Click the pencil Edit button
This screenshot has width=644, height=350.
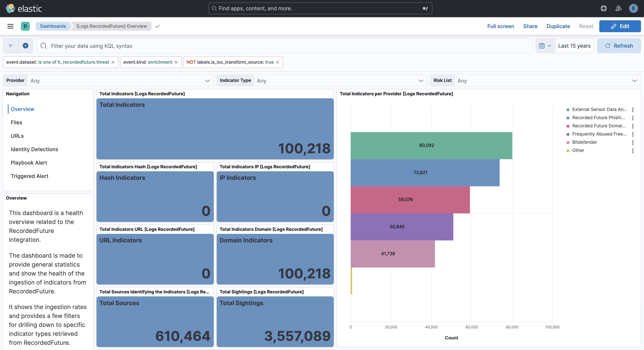pyautogui.click(x=620, y=26)
